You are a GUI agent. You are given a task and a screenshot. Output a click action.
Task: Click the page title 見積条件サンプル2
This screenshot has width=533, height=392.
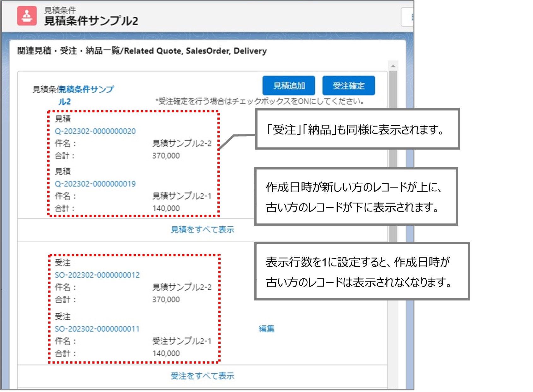click(x=91, y=21)
